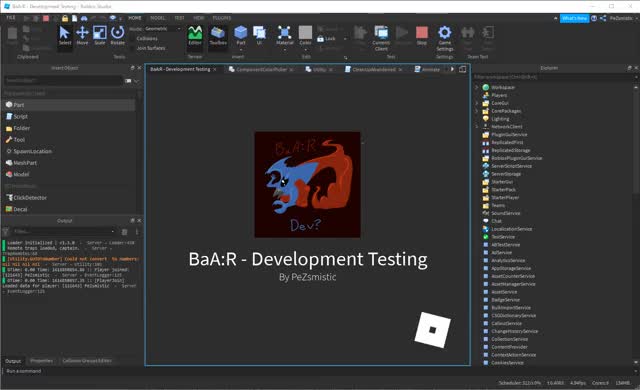Click the tab layout icon after tab arrow

[x=462, y=69]
